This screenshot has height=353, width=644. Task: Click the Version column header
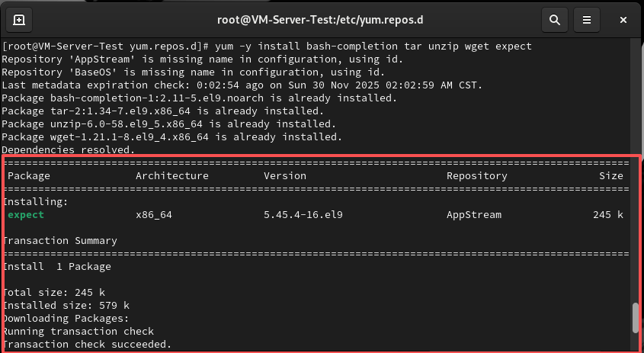click(x=284, y=175)
